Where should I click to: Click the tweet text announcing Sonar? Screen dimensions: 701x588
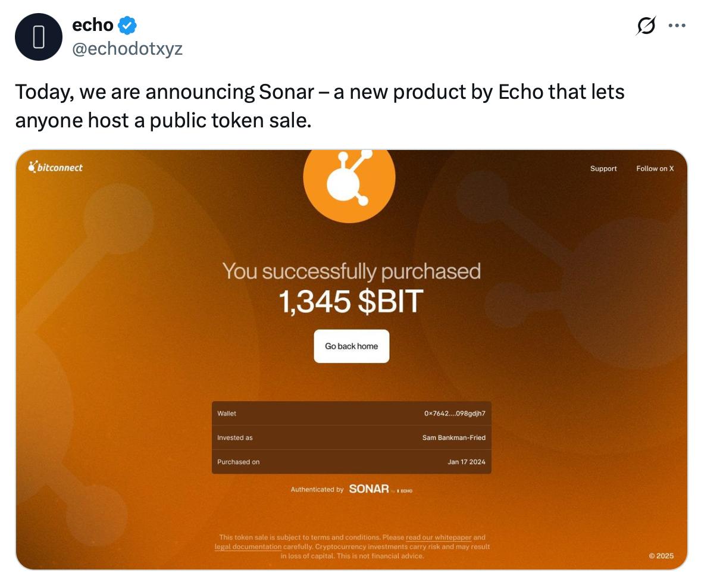click(320, 106)
